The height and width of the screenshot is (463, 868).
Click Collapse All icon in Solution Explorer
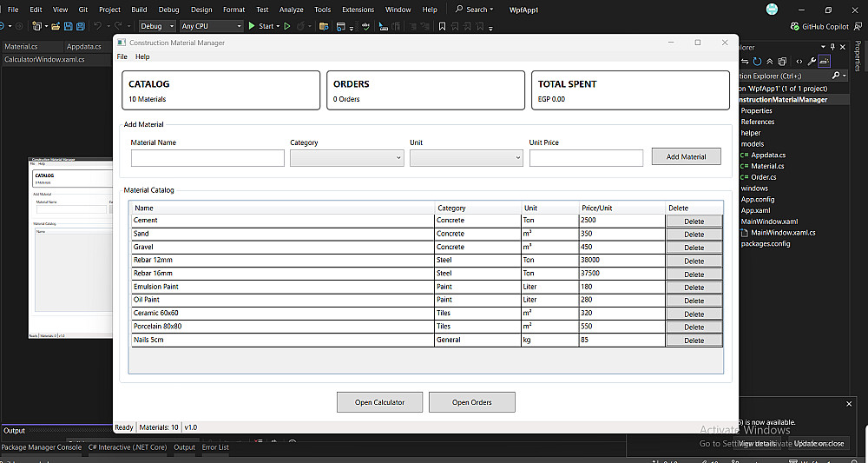[x=770, y=62]
